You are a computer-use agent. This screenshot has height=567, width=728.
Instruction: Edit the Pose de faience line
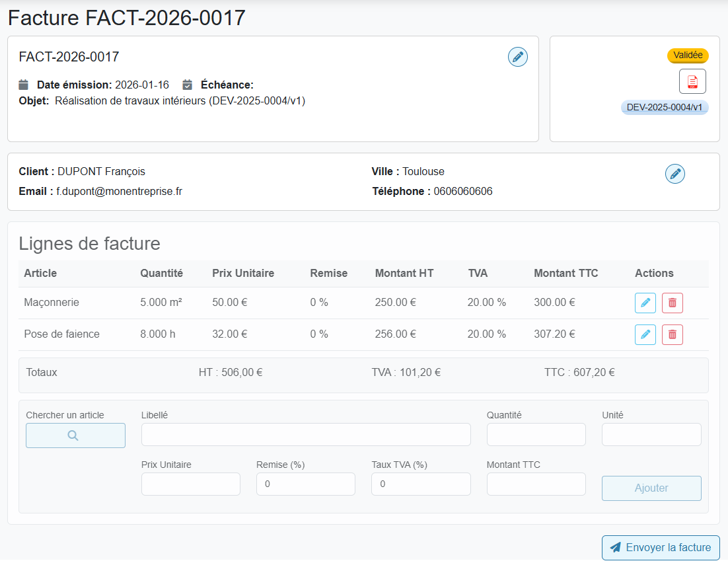(x=645, y=334)
